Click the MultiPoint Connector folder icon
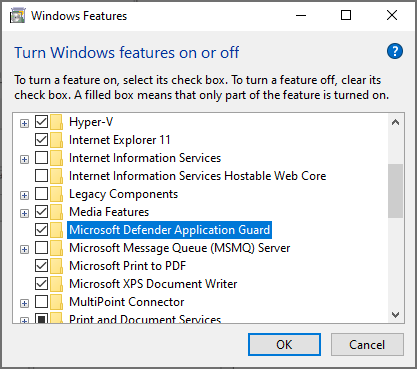417x369 pixels. pyautogui.click(x=57, y=302)
